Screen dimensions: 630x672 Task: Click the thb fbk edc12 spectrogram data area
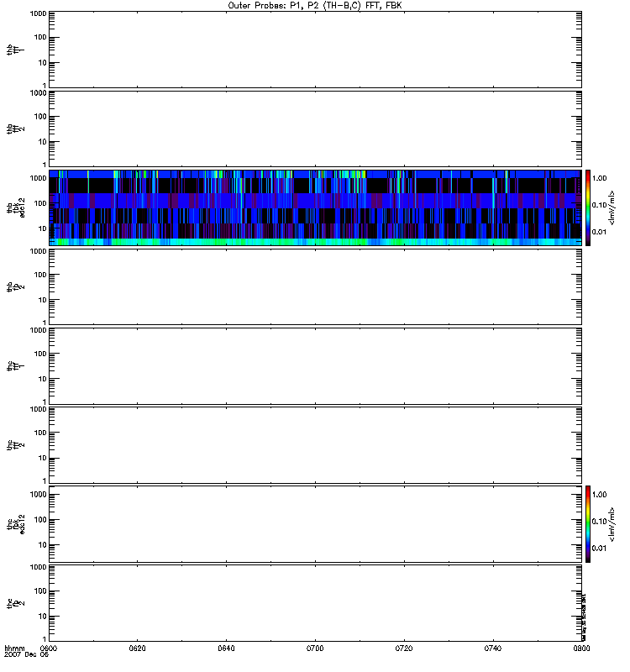pos(315,207)
